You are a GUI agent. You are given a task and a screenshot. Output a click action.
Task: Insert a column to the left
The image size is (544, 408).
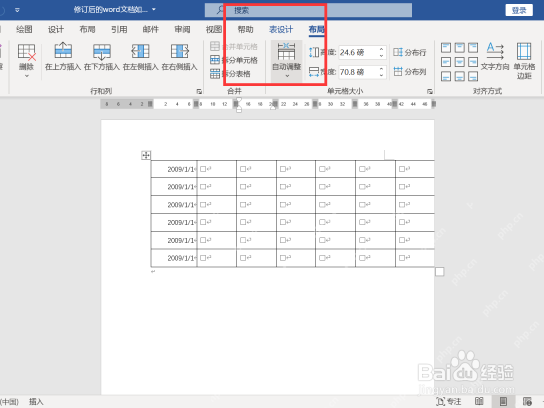click(141, 57)
